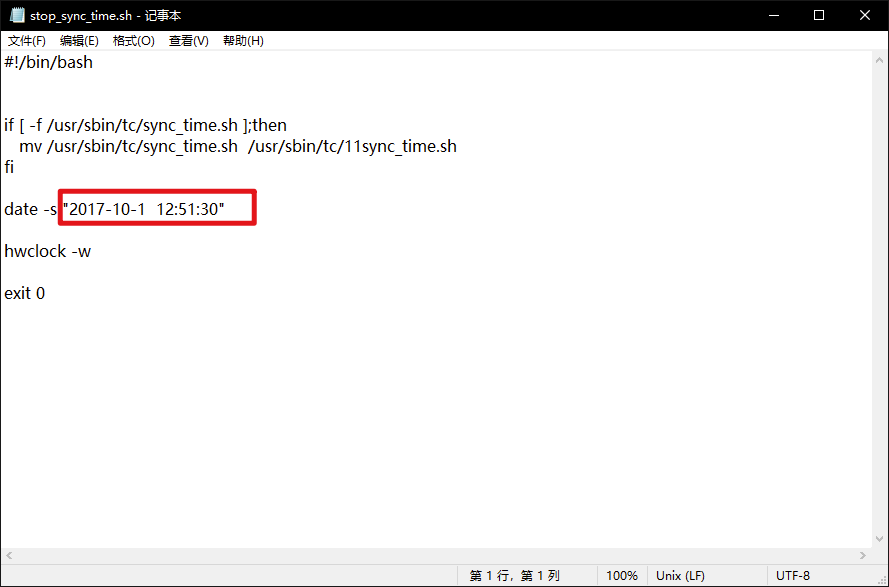Click the '第 1 行, 第 1 列' status entry
Screen dimensions: 889x587
[x=514, y=576]
